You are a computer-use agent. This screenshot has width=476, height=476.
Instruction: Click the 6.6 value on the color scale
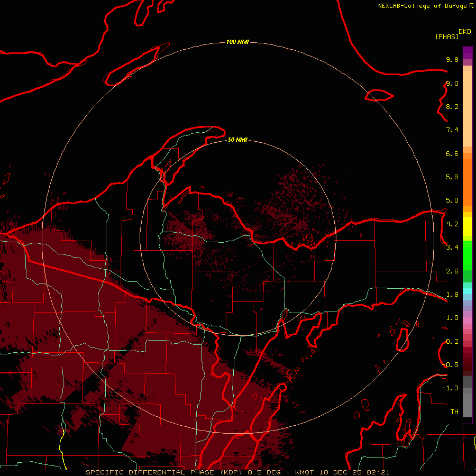click(x=452, y=153)
